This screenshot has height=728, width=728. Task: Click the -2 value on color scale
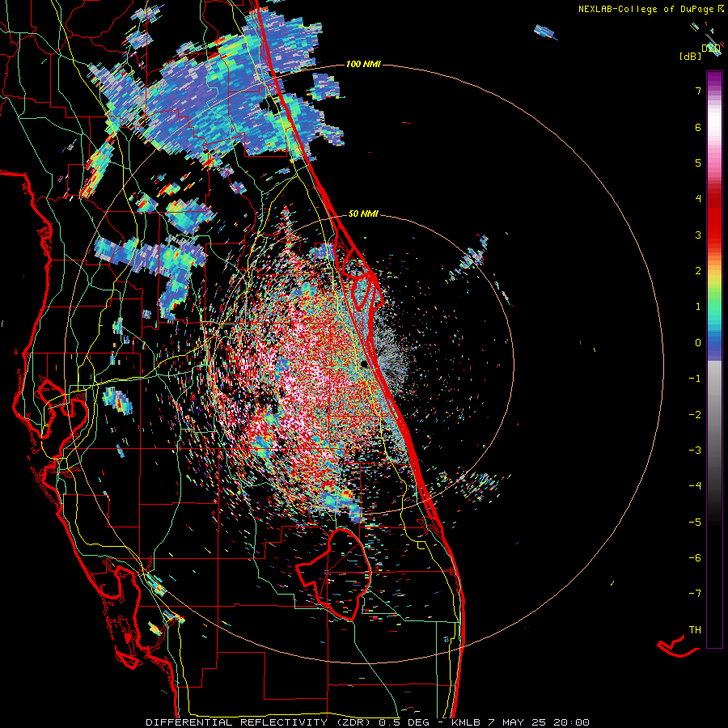[x=695, y=415]
